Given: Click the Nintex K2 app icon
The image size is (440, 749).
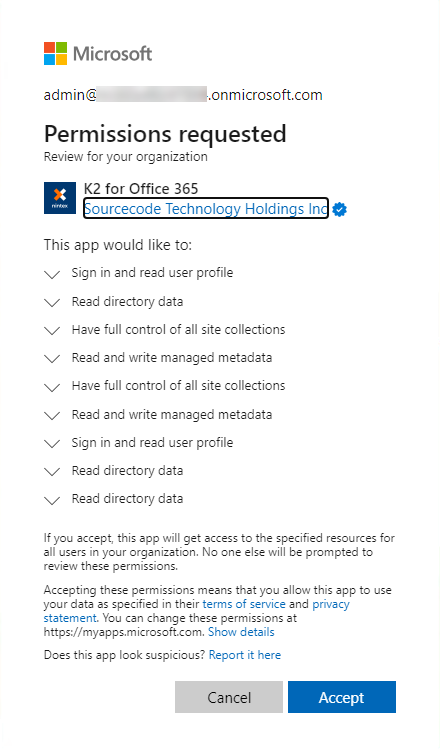Looking at the screenshot, I should (60, 198).
